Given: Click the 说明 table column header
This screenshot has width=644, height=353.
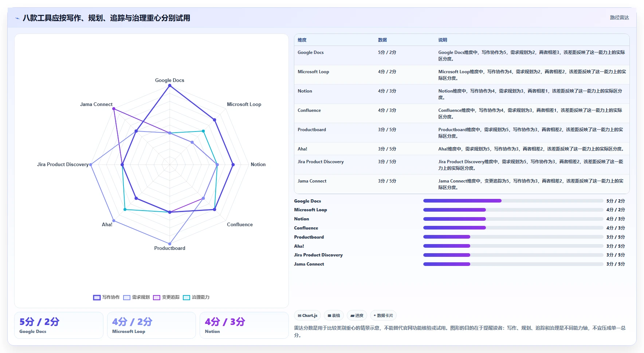Looking at the screenshot, I should [x=443, y=40].
